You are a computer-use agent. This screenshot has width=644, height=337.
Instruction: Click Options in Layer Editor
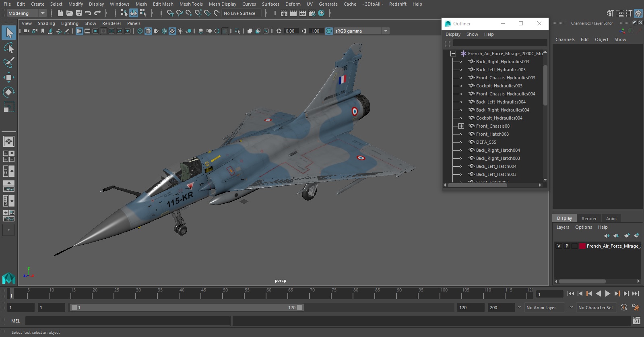(x=584, y=227)
